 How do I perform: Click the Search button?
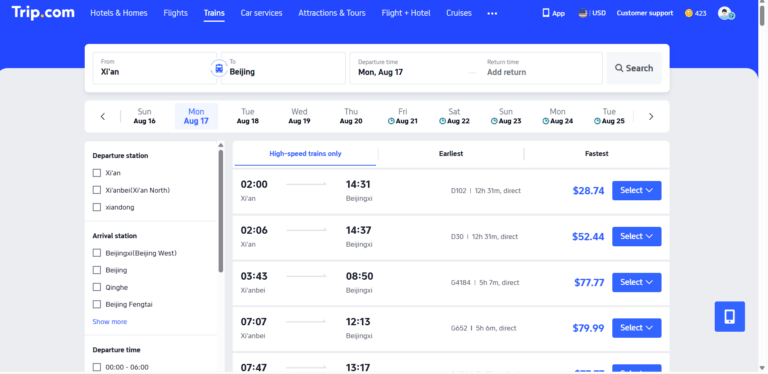point(634,68)
